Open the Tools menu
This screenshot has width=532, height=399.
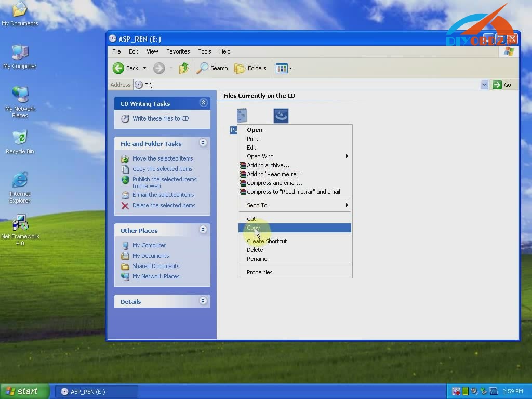click(205, 51)
